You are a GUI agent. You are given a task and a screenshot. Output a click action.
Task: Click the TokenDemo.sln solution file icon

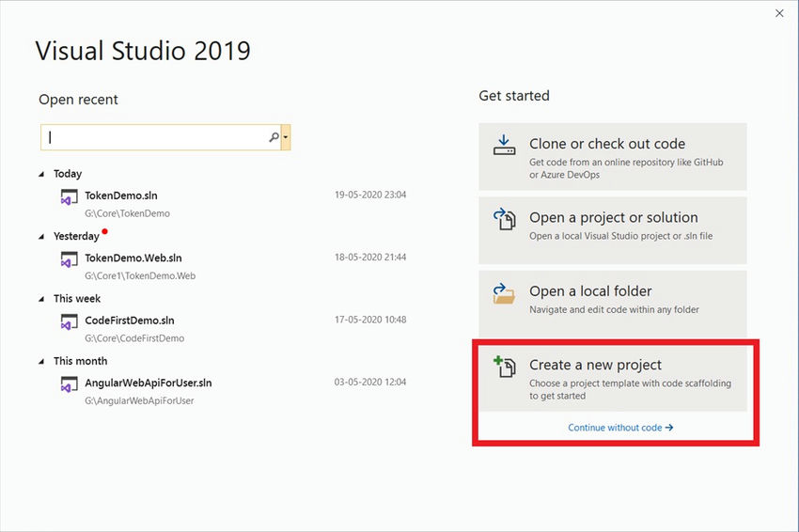(x=69, y=197)
